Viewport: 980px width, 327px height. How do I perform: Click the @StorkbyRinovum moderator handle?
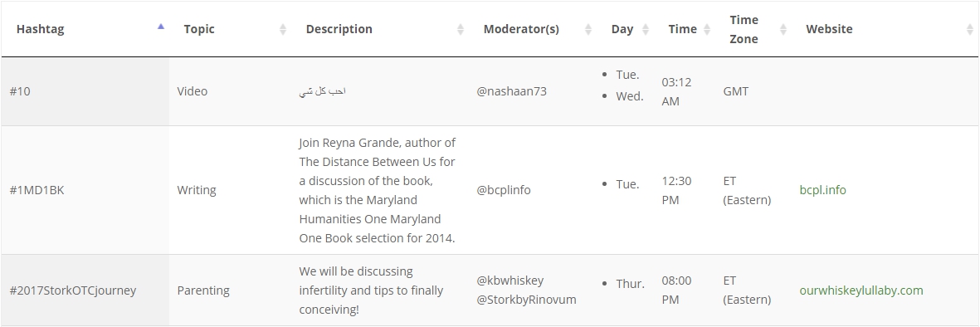[x=526, y=300]
